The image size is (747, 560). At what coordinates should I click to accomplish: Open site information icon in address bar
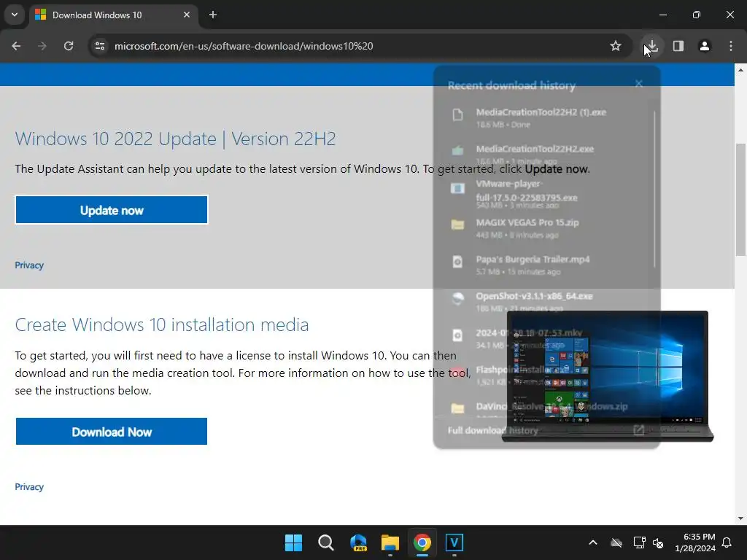click(100, 46)
